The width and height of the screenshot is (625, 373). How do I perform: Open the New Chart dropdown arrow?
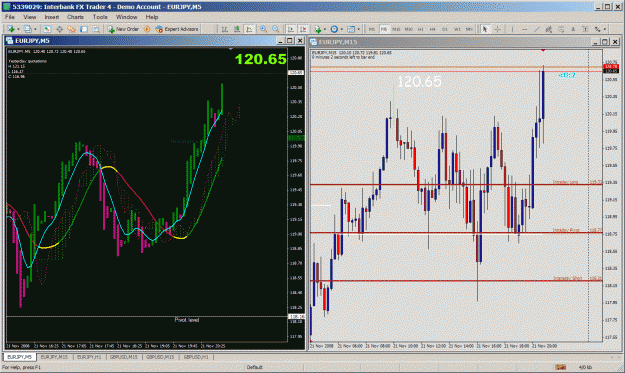18,29
